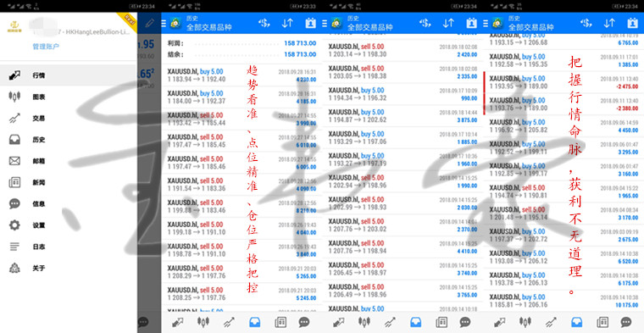Tap candlestick chart icon in second screen's bottom bar

click(x=203, y=322)
